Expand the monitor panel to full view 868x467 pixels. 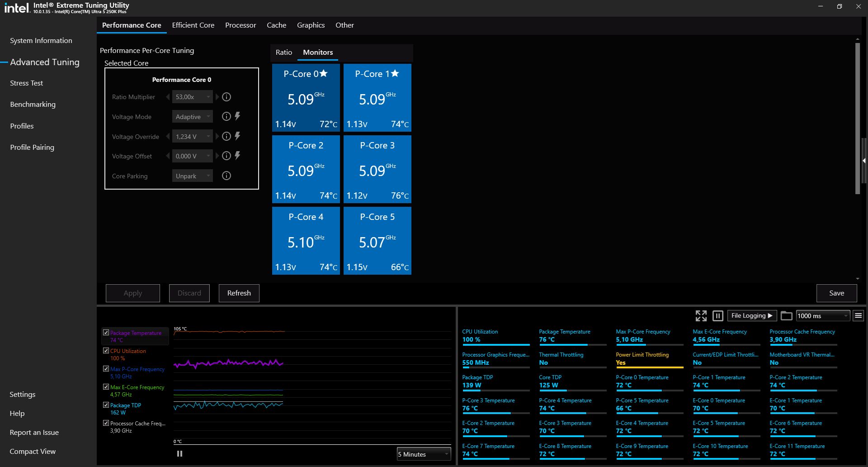[x=701, y=315]
